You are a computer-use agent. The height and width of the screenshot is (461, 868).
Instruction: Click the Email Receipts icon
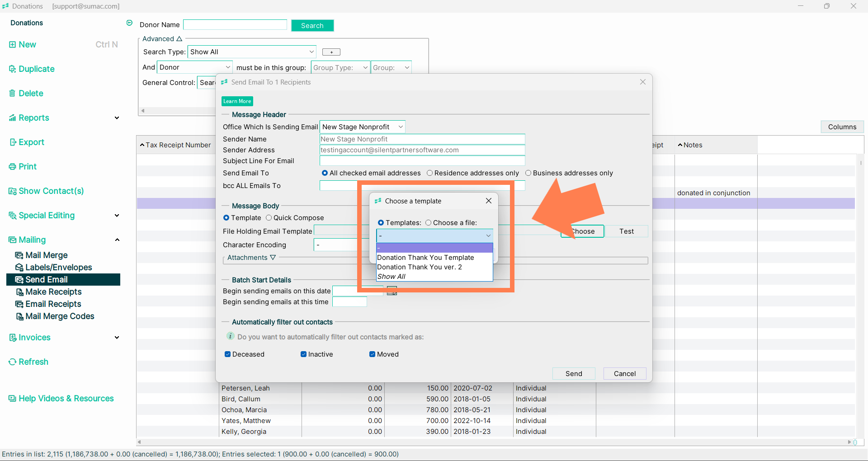[x=19, y=304]
